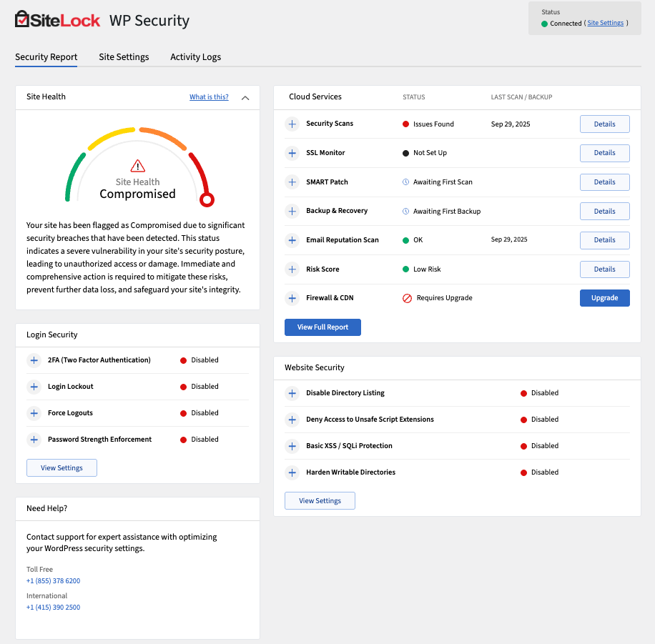Click the 'Awaiting First Backup' status text

coord(447,212)
